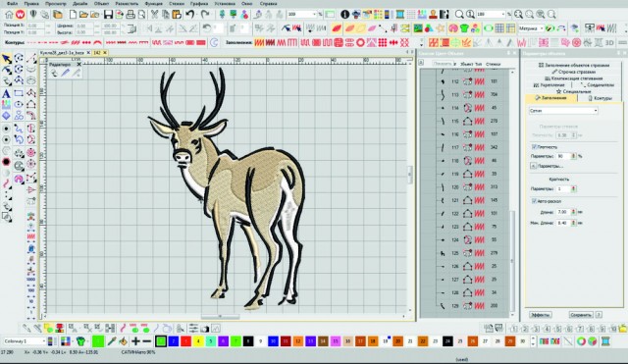Image resolution: width=628 pixels, height=364 pixels.
Task: Open the Соединители section
Action: point(597,85)
